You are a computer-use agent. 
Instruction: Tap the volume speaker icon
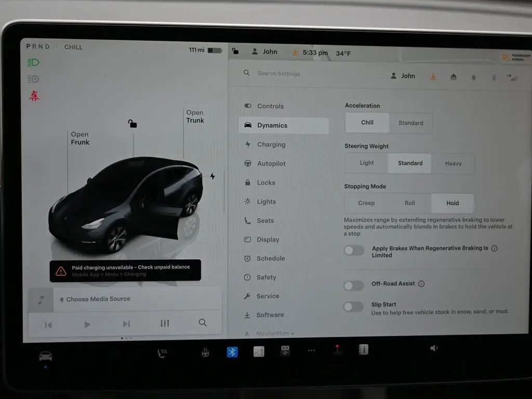coord(434,348)
